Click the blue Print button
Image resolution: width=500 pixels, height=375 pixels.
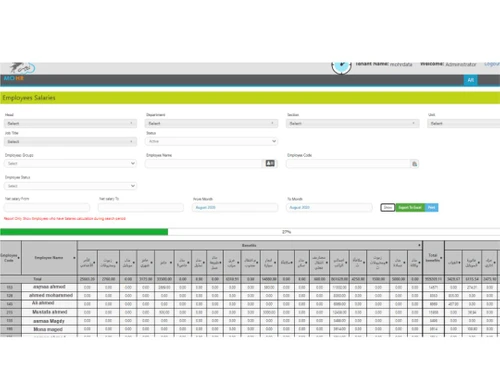pos(431,208)
